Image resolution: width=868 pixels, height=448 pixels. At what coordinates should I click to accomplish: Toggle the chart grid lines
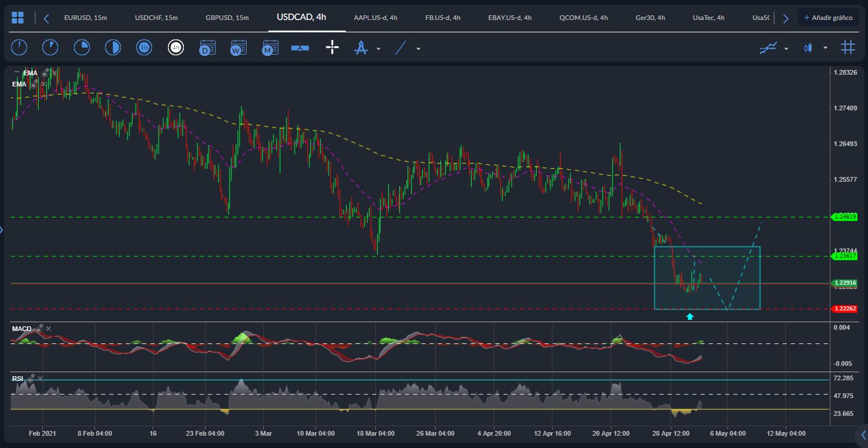click(x=847, y=48)
